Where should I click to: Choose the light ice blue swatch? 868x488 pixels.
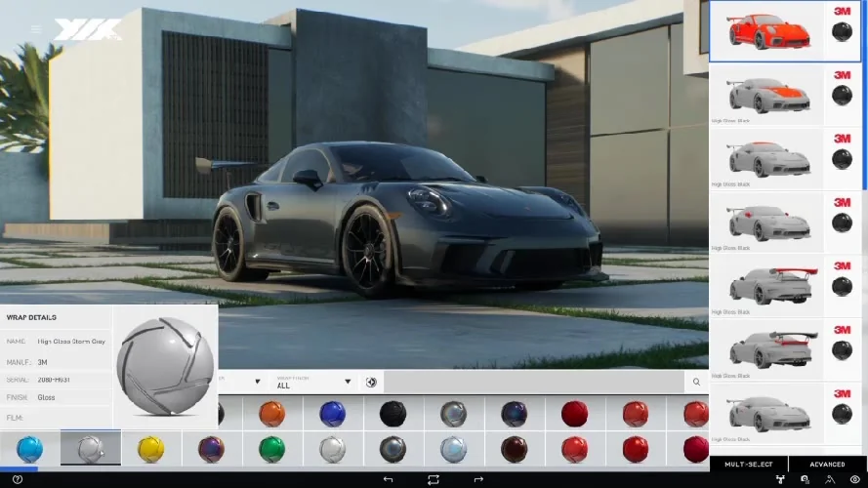point(453,449)
